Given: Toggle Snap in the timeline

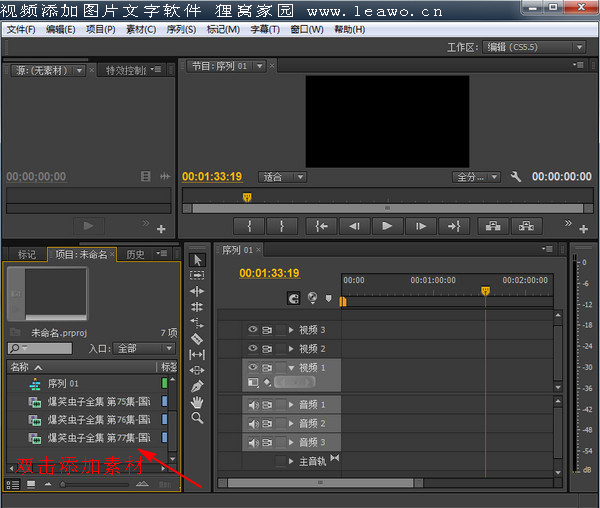Looking at the screenshot, I should (x=293, y=298).
